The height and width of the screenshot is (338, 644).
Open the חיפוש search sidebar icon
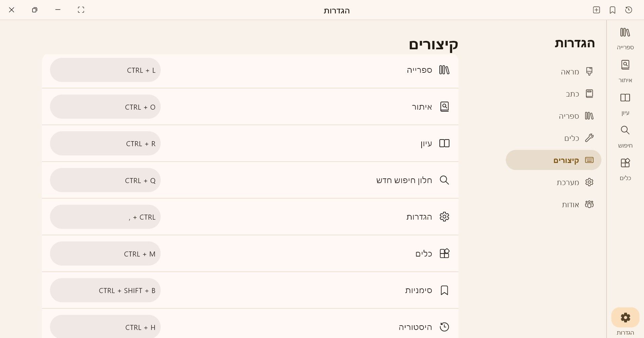pyautogui.click(x=625, y=136)
